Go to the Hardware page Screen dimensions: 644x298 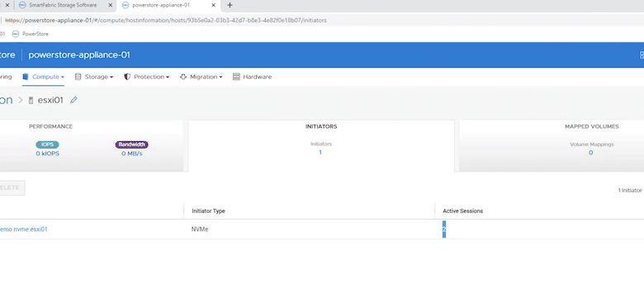252,77
